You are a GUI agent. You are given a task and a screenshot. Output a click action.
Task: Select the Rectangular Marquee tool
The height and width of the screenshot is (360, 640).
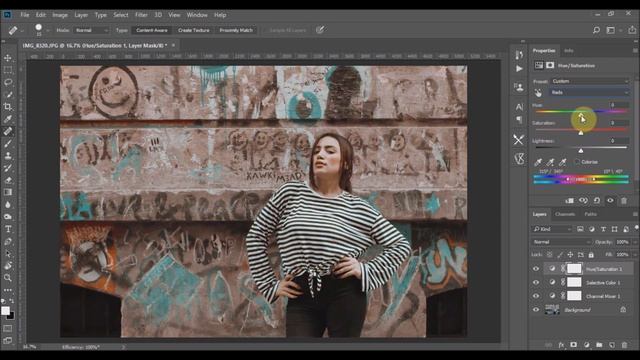point(8,70)
